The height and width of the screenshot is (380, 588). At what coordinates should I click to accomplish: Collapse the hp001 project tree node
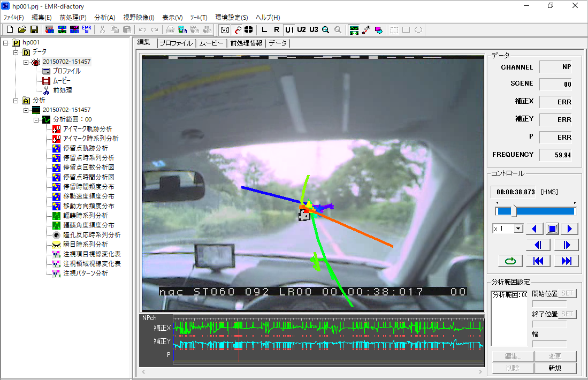6,42
